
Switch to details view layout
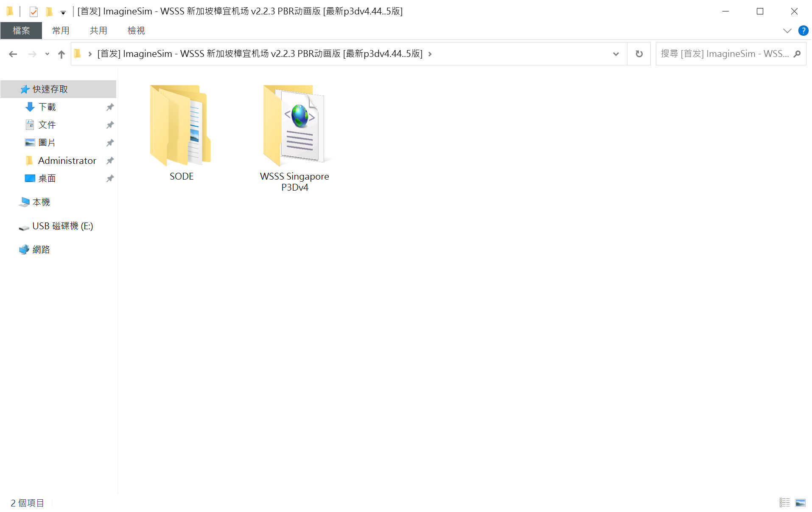(784, 503)
